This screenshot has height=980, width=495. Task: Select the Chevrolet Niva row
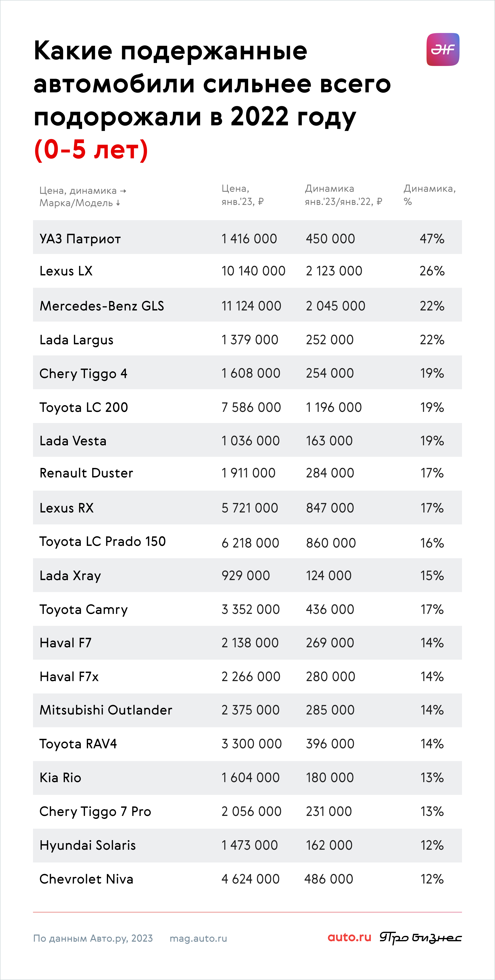pyautogui.click(x=247, y=879)
